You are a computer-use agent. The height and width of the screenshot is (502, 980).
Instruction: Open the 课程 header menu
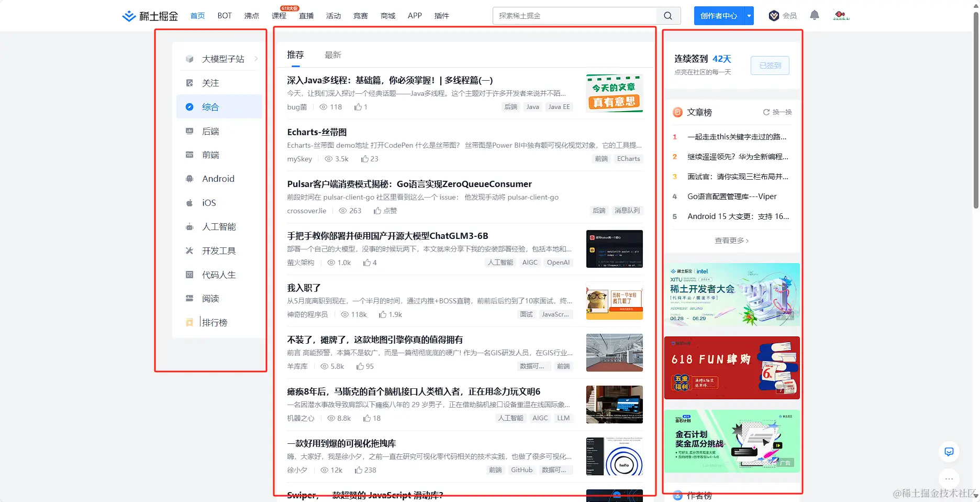(279, 16)
